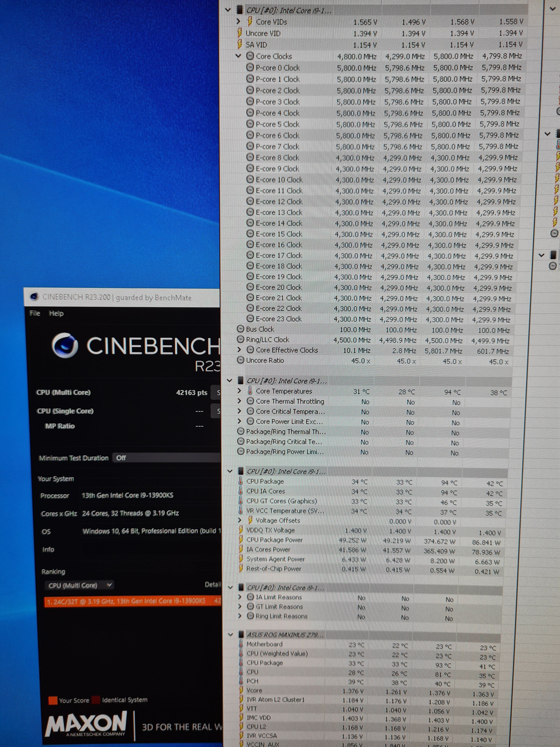Click the MAXON logo
The width and height of the screenshot is (560, 747).
click(86, 724)
